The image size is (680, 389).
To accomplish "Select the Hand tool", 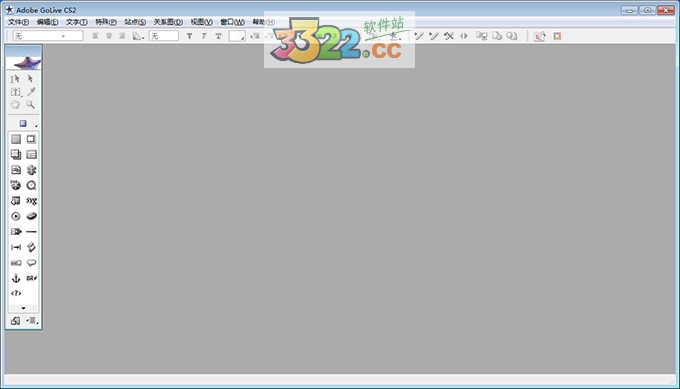I will point(15,105).
